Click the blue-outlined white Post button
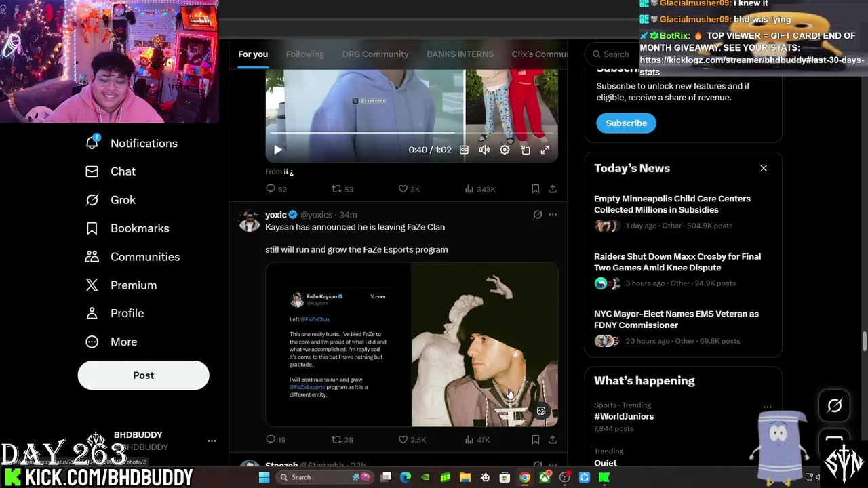Image resolution: width=868 pixels, height=488 pixels. coord(143,375)
